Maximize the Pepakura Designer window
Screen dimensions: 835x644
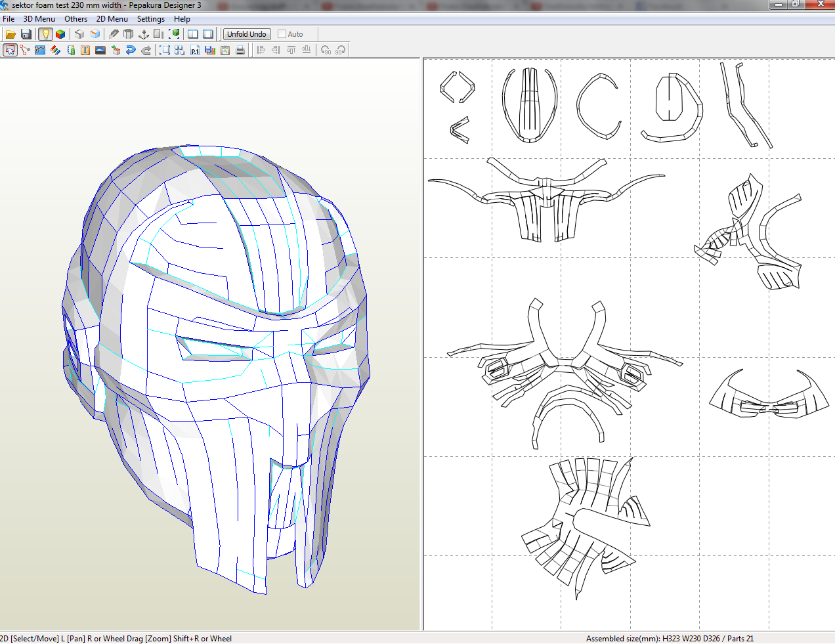[795, 5]
